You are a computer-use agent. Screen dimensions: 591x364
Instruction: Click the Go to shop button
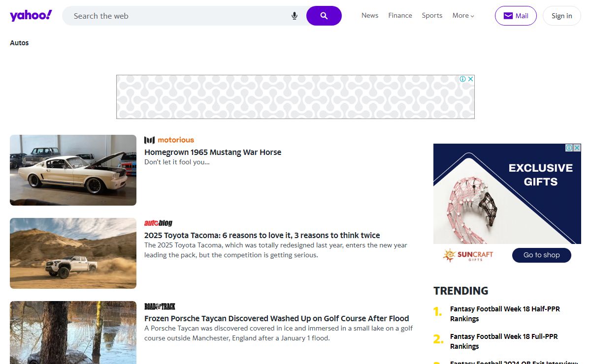pos(542,255)
